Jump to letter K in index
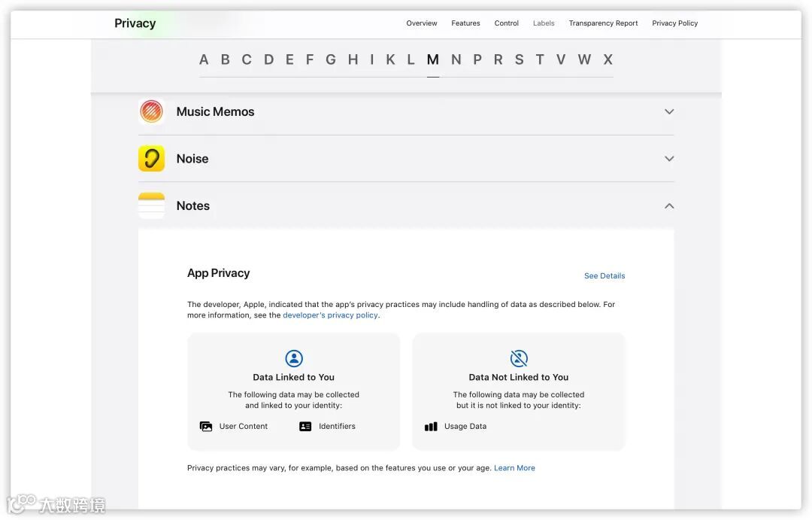The height and width of the screenshot is (520, 812). [x=390, y=59]
